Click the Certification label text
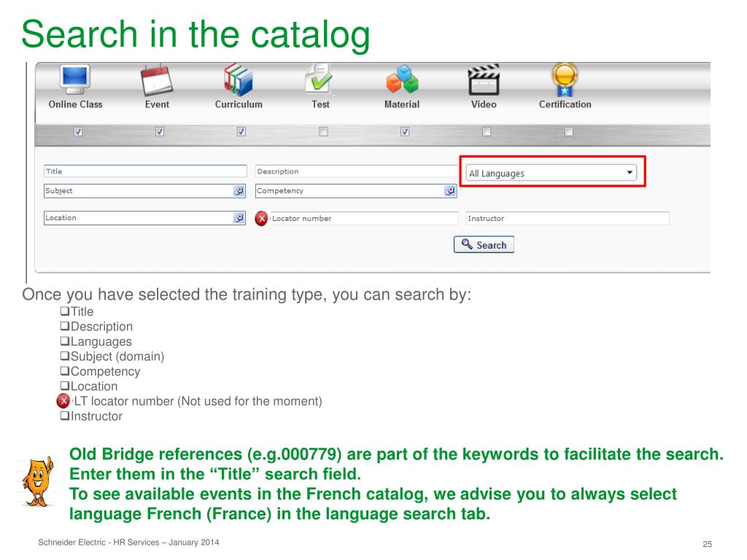The image size is (747, 560). [565, 104]
